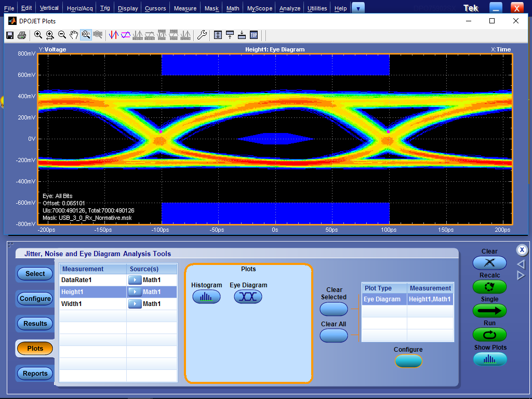This screenshot has height=399, width=532.
Task: Save the plot using floppy disk icon
Action: coord(10,35)
